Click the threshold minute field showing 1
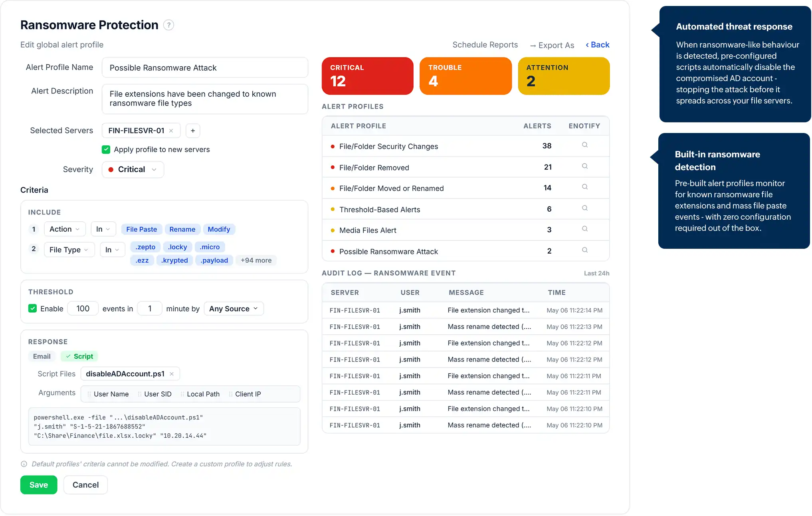Image resolution: width=812 pixels, height=516 pixels. pyautogui.click(x=150, y=308)
